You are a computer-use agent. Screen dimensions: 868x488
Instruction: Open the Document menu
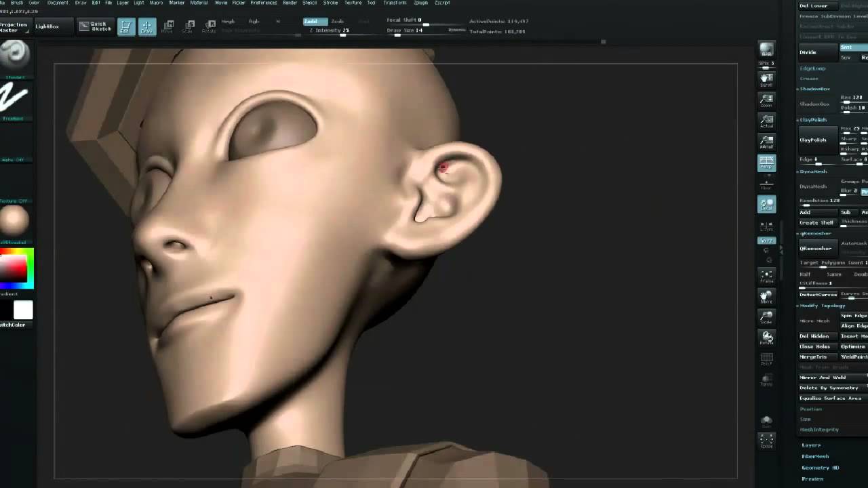(x=58, y=3)
